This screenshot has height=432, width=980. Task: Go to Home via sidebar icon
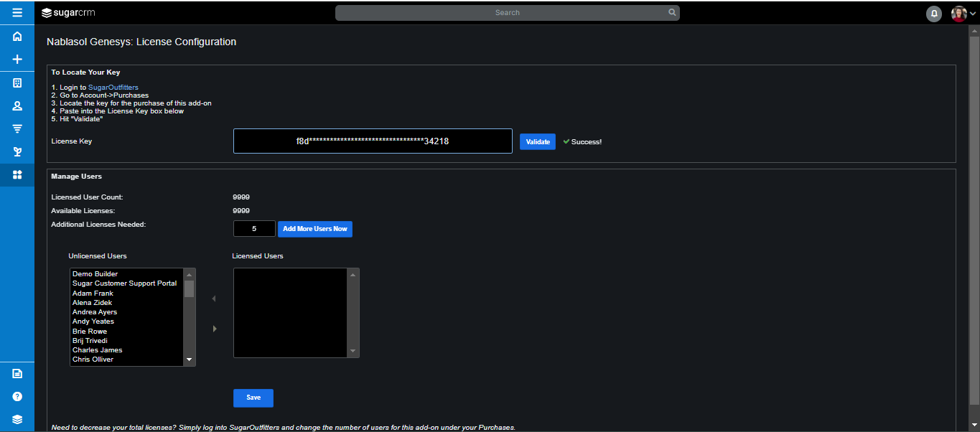(x=17, y=37)
